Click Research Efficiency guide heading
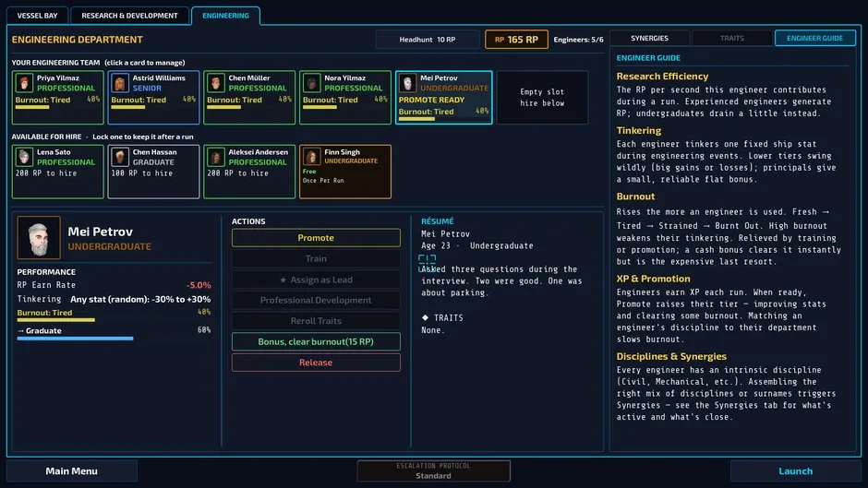Screen dimensions: 868x488 tap(662, 77)
